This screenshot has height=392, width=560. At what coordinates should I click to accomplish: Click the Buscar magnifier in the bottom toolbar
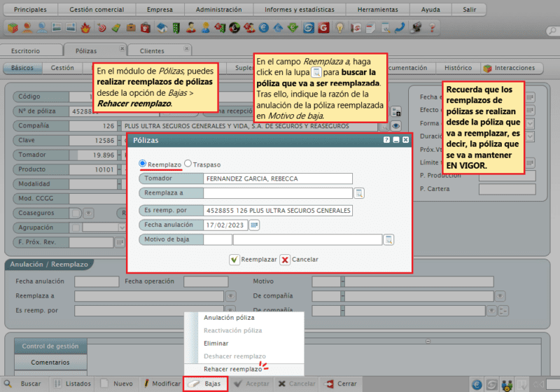[x=9, y=384]
